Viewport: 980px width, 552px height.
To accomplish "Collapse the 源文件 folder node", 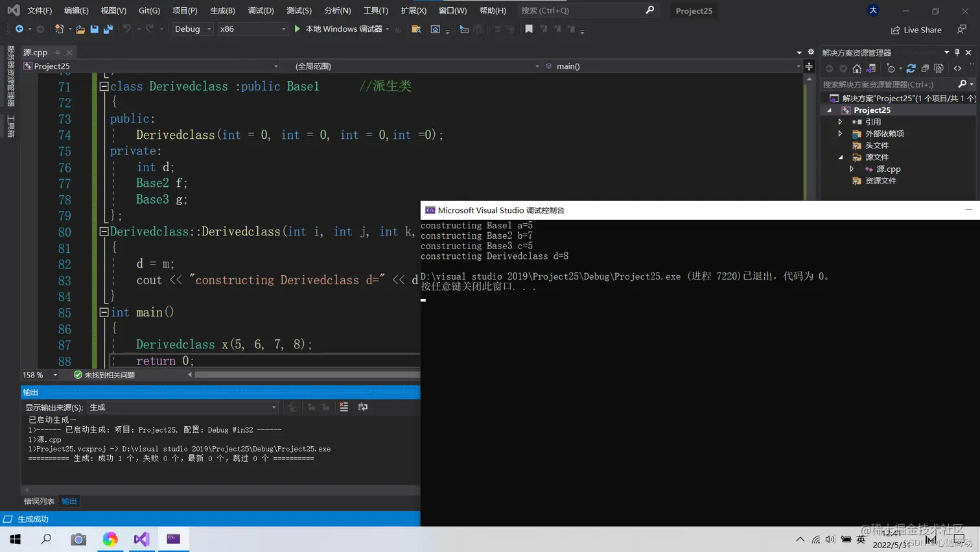I will 841,157.
